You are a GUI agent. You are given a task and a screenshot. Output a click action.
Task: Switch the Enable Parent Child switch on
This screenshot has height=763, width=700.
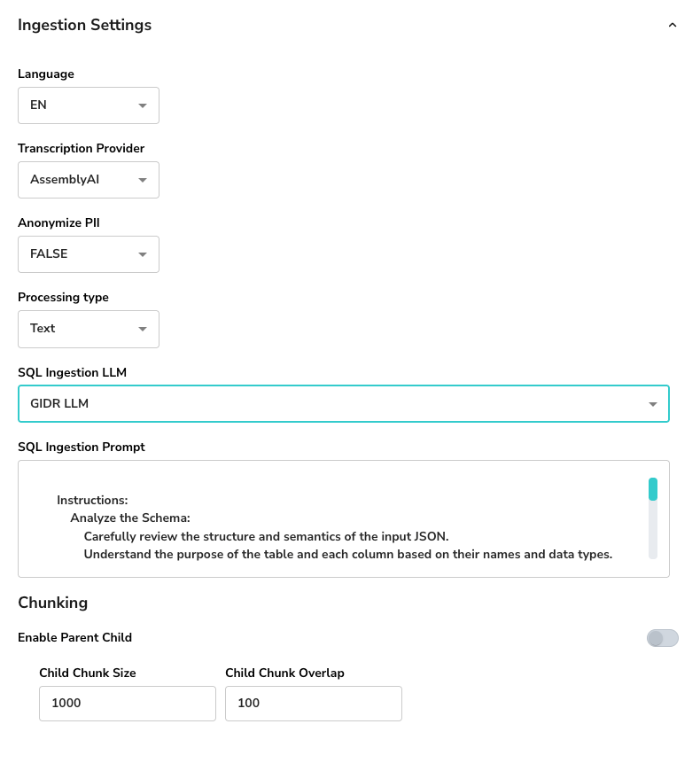coord(663,638)
